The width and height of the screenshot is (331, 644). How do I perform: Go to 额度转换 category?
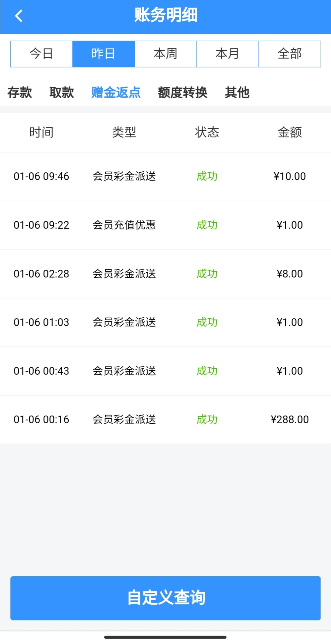183,92
